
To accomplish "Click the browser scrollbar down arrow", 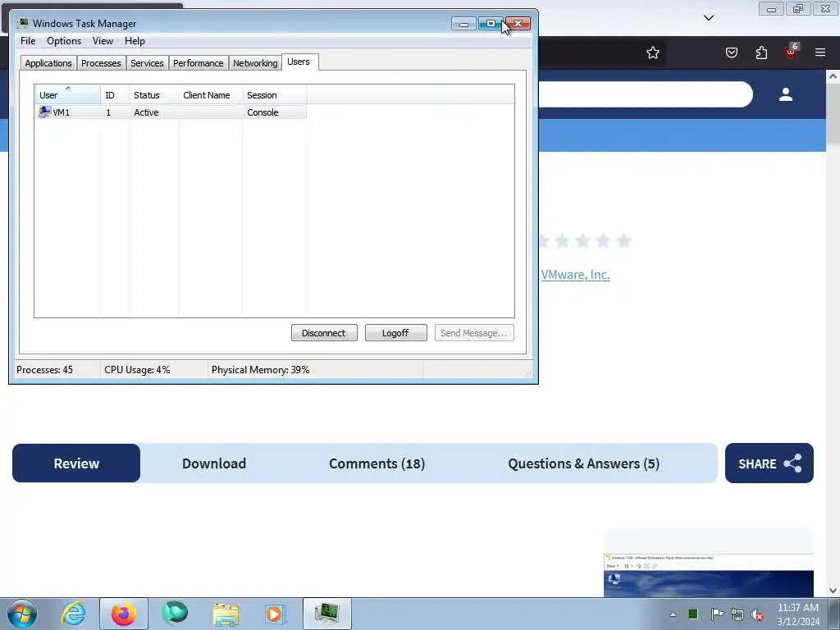I will pyautogui.click(x=833, y=591).
